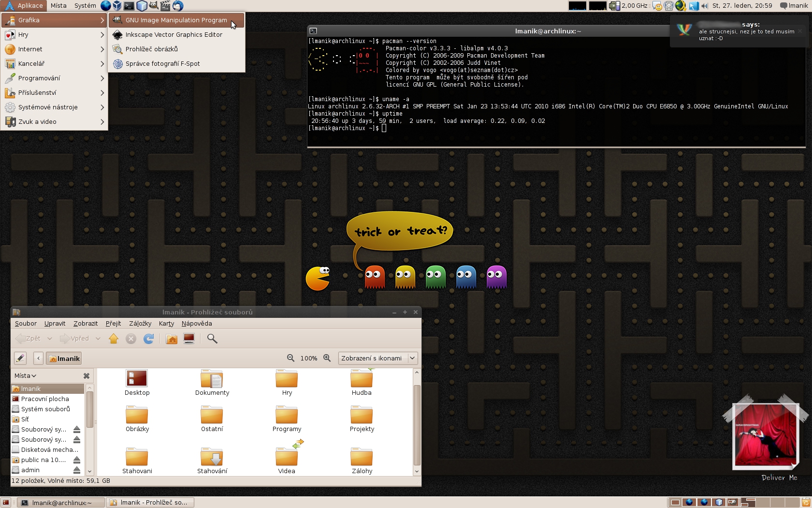
Task: Open the Obrázky folder
Action: [x=137, y=419]
